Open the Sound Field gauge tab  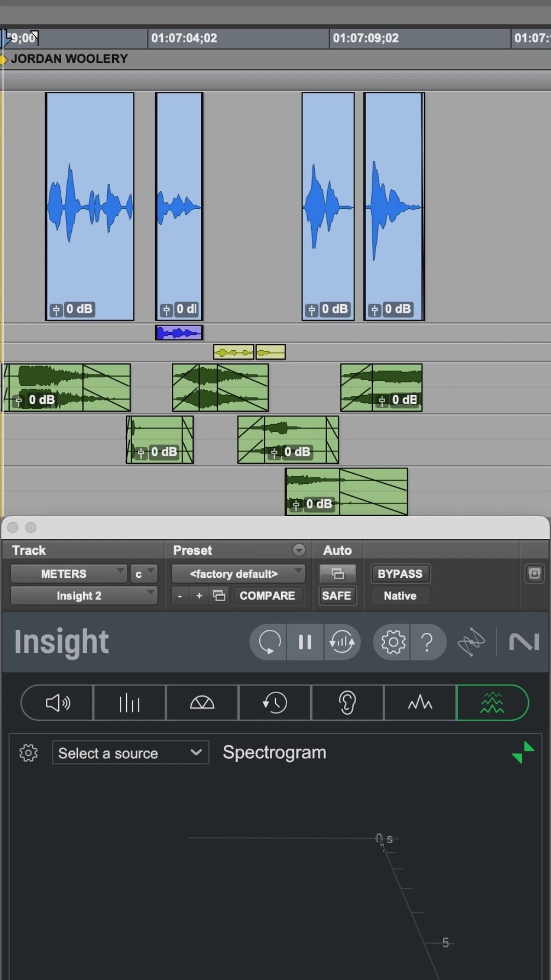(202, 703)
